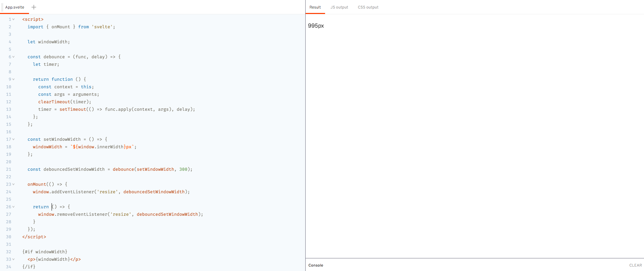Collapse the return arrow fold at line 26
Screen dimensions: 644x271
click(x=14, y=207)
